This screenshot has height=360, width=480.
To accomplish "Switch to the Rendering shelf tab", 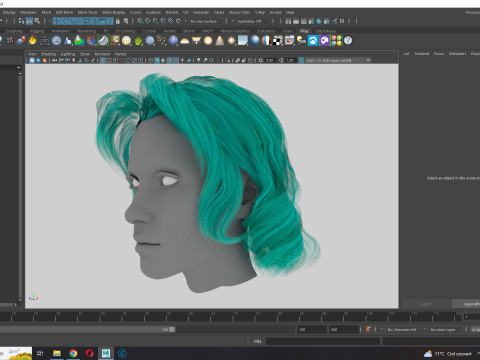I will click(87, 31).
